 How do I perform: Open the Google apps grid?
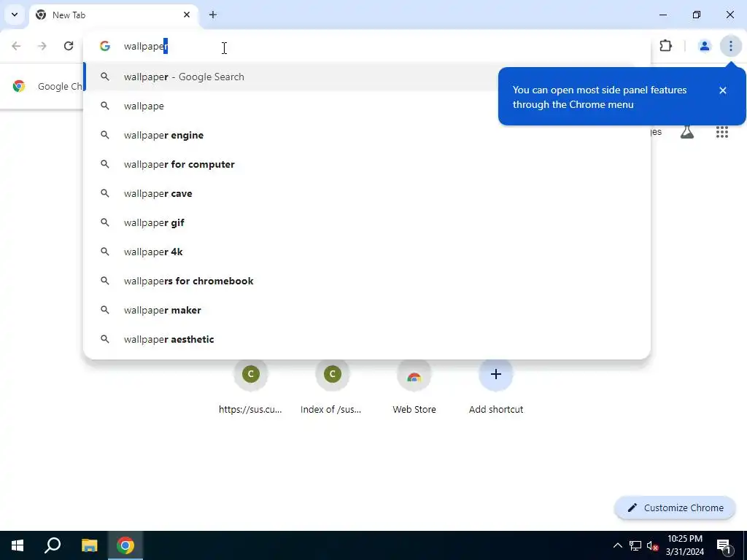(x=722, y=132)
